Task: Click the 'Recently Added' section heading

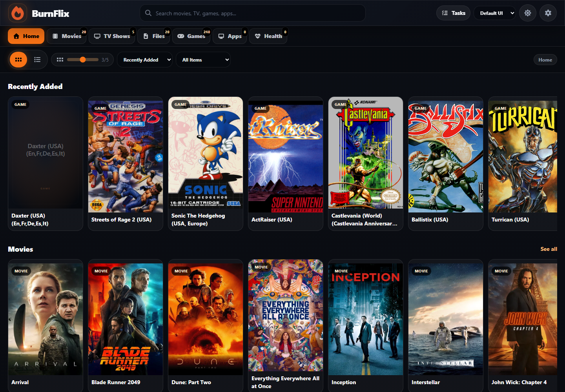Action: 35,87
